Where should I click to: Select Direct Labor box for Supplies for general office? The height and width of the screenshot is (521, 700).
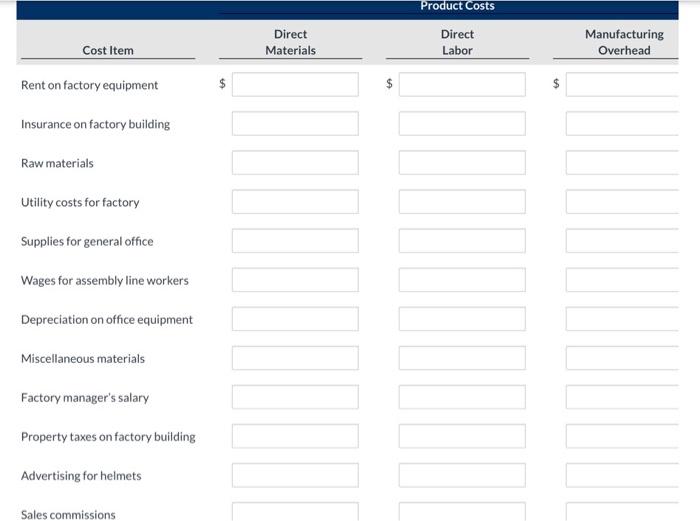[462, 241]
